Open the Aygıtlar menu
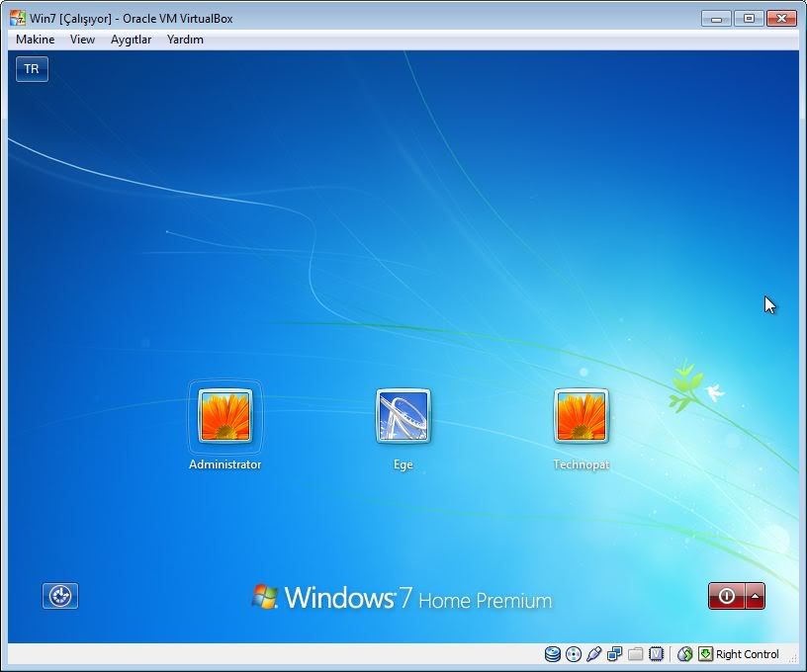The width and height of the screenshot is (807, 672). 131,40
